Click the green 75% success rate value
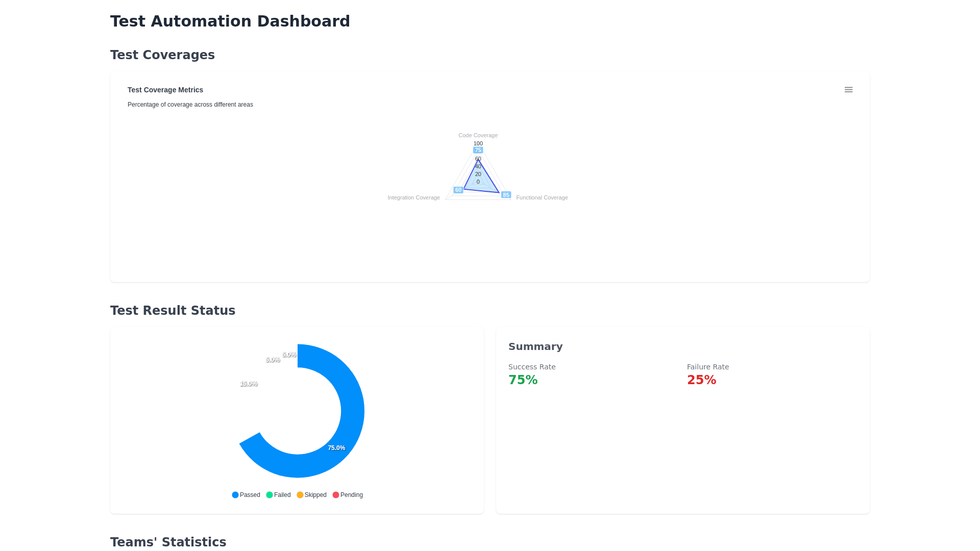 coord(523,380)
